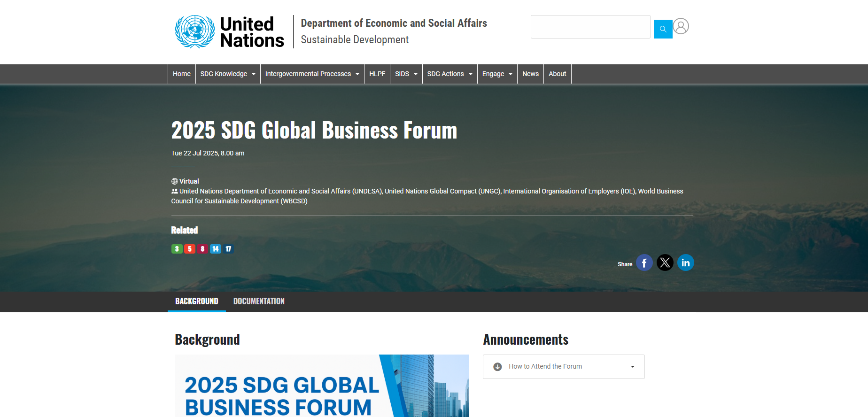Click the 2025 SDG Global Business Forum banner image
Viewport: 868px width, 417px height.
[322, 386]
